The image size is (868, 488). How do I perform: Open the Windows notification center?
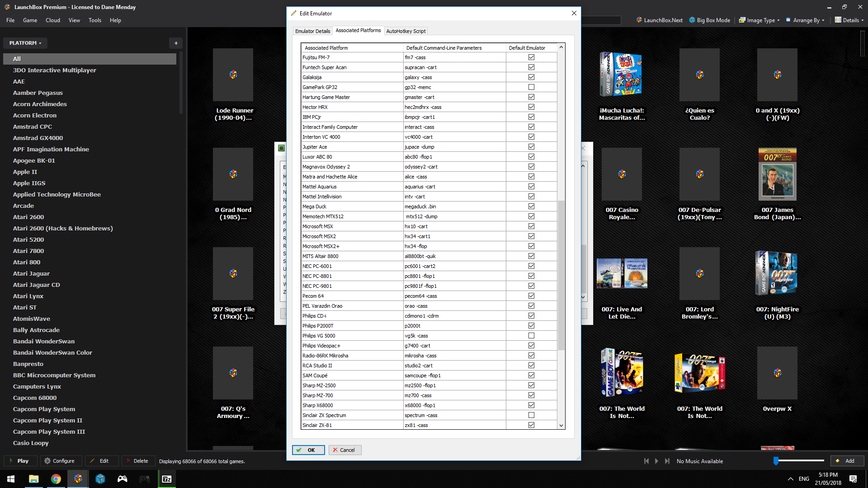[853, 479]
